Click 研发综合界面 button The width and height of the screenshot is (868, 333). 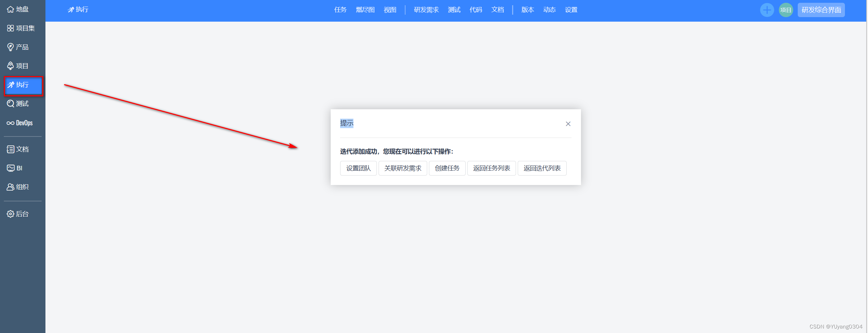tap(821, 10)
